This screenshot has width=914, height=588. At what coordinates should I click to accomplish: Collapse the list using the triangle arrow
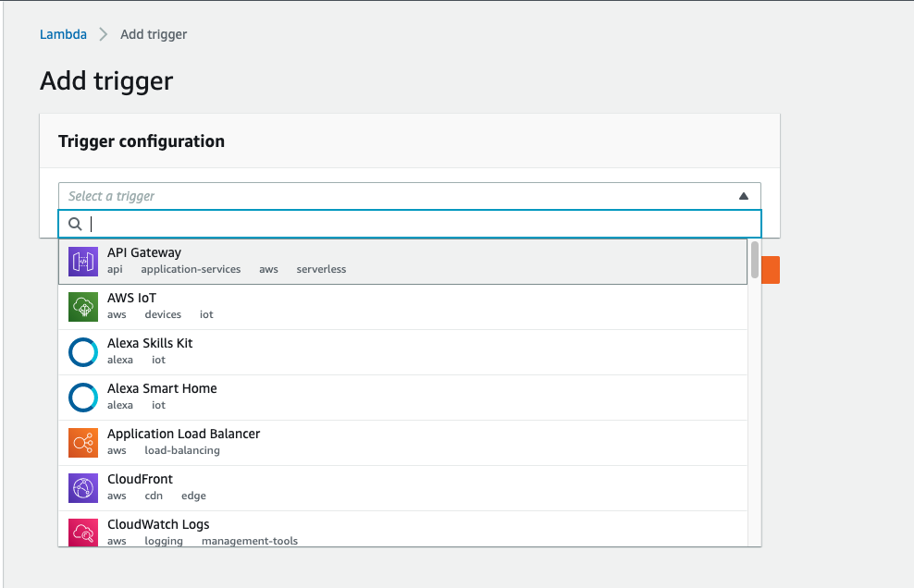pos(743,196)
